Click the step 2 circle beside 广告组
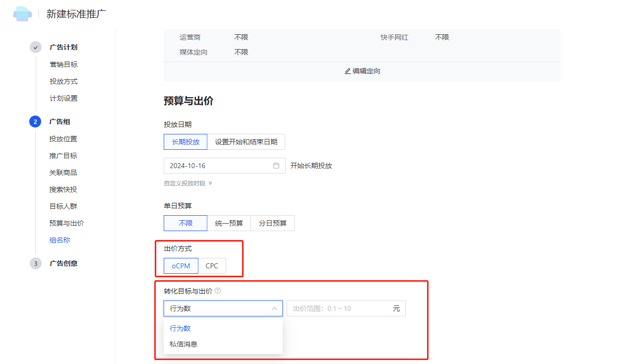Viewport: 621px width, 364px height. coord(35,122)
